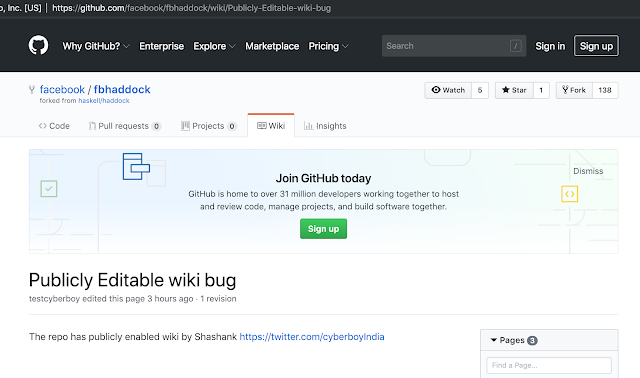Click the GitHub octocat logo
The image size is (640, 378).
point(38,45)
